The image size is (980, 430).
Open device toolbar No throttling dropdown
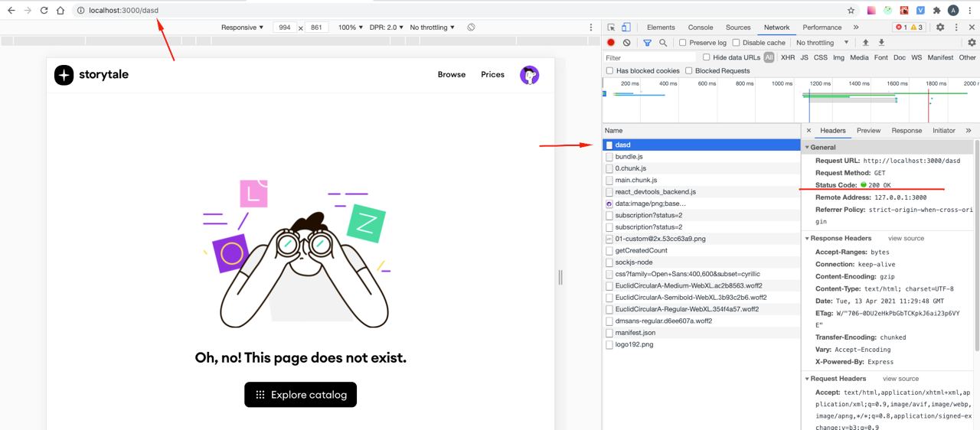click(432, 28)
